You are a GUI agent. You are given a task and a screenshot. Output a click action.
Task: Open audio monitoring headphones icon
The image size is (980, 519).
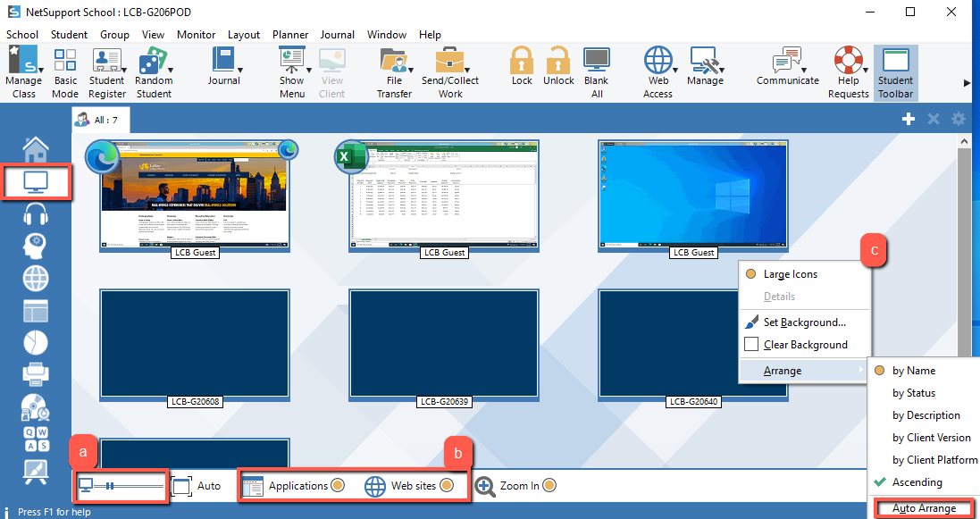(x=36, y=213)
